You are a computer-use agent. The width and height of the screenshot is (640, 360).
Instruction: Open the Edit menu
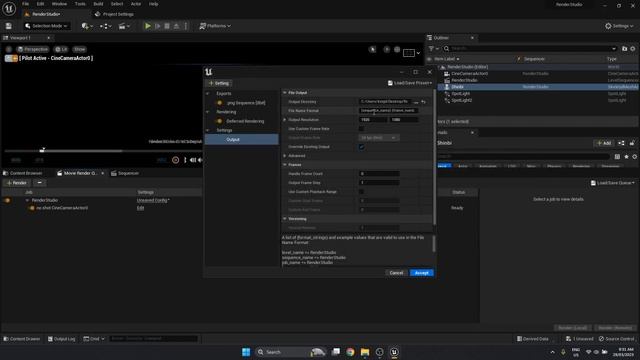tap(40, 4)
